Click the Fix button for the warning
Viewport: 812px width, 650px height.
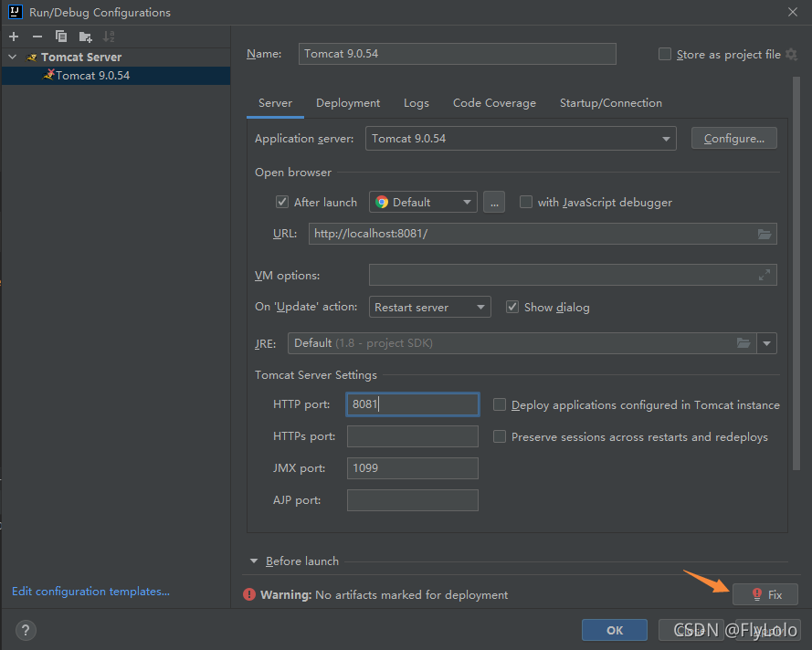[765, 594]
